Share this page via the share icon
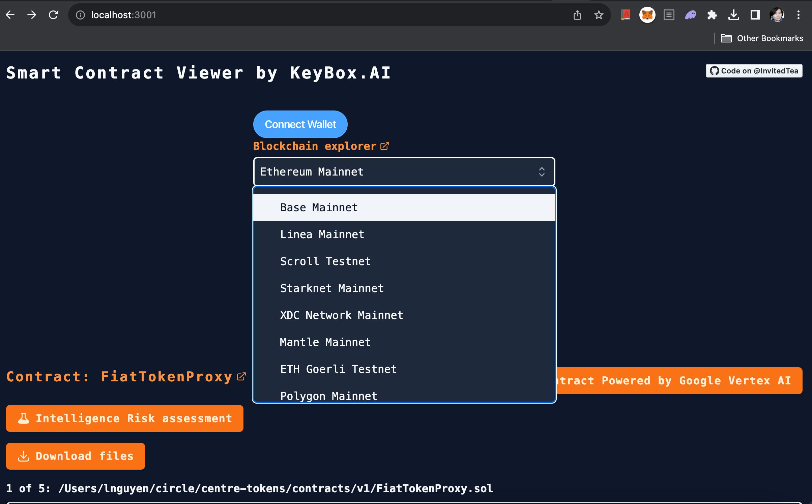 click(577, 15)
